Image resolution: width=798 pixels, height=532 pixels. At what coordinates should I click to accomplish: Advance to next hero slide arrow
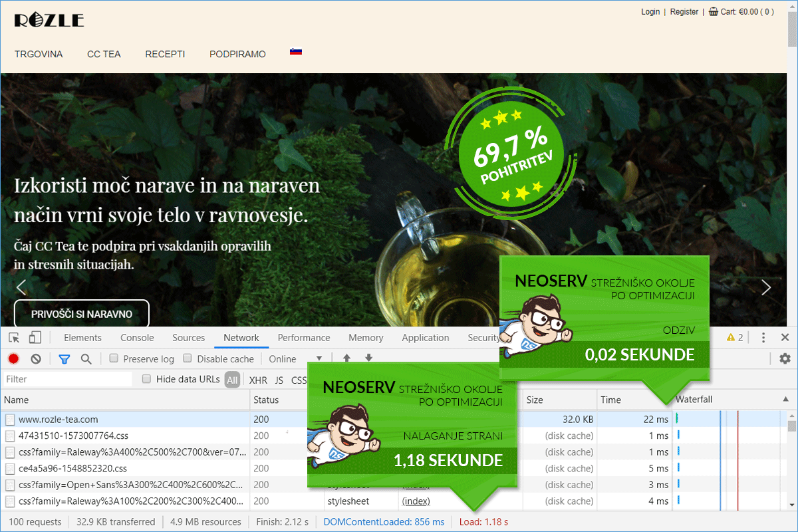pyautogui.click(x=766, y=287)
